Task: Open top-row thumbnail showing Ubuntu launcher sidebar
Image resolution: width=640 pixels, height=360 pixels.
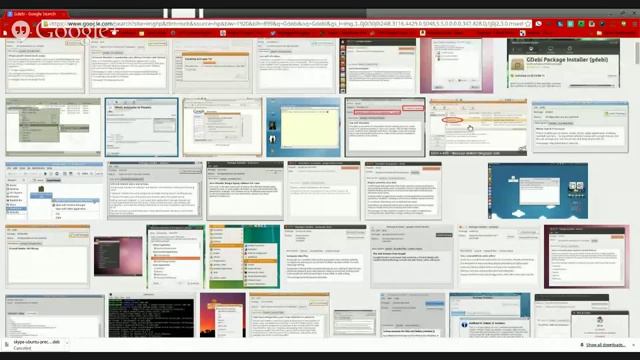Action: 378,65
